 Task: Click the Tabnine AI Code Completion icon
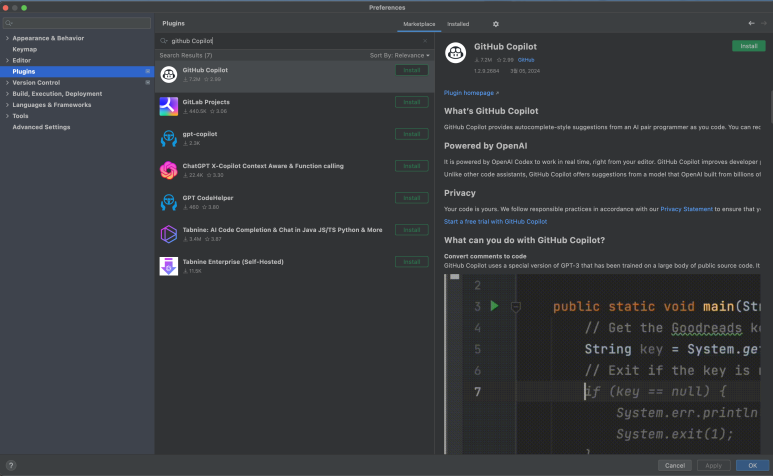click(x=169, y=235)
